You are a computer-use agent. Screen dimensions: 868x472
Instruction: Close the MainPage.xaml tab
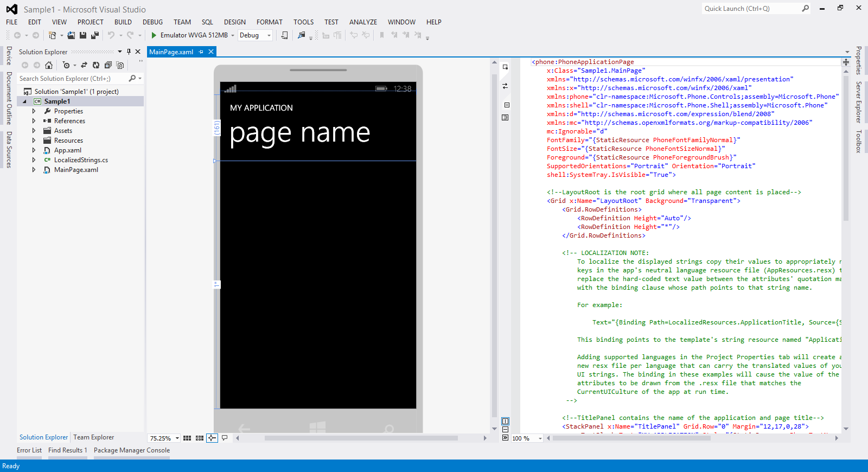211,52
